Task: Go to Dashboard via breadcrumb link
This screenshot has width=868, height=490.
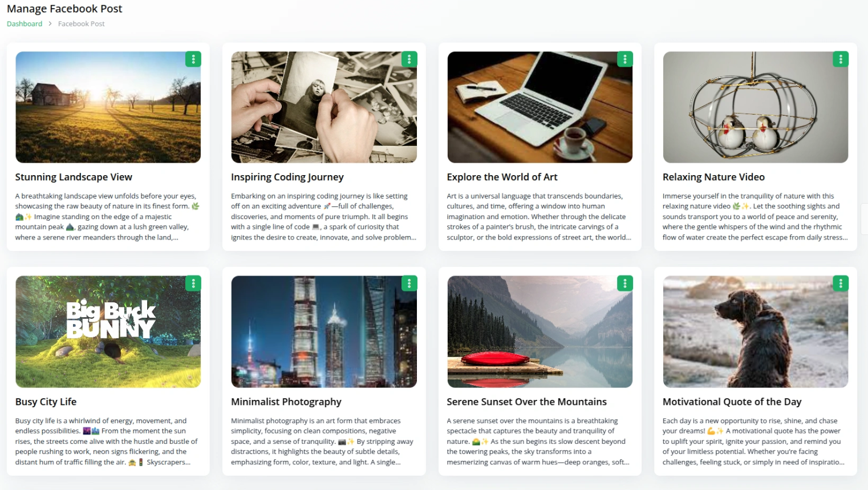Action: click(x=25, y=24)
